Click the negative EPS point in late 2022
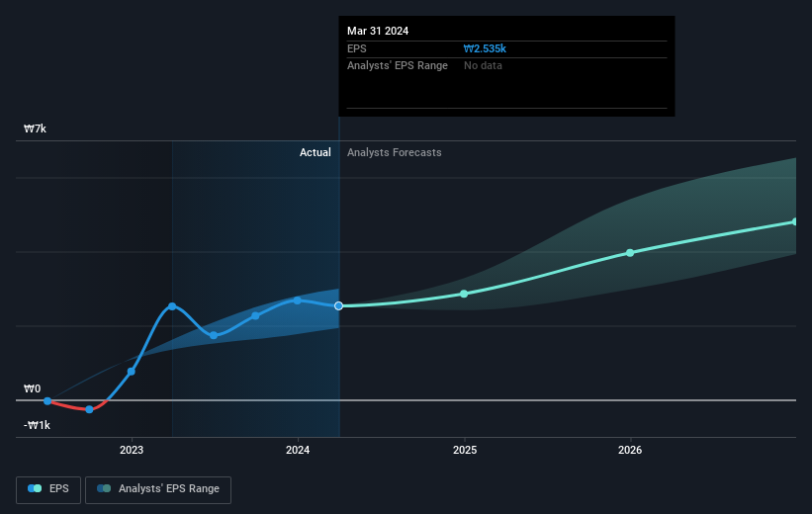This screenshot has height=514, width=812. click(90, 409)
